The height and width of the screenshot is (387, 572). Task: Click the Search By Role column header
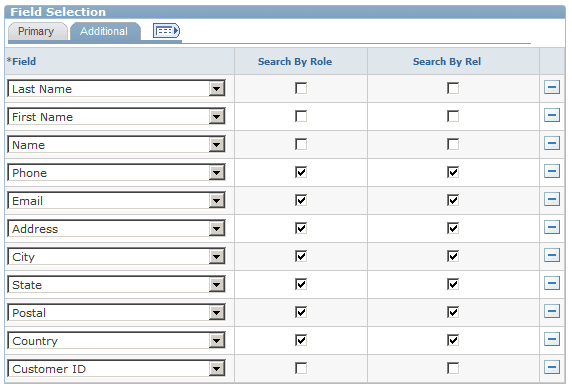[x=295, y=62]
